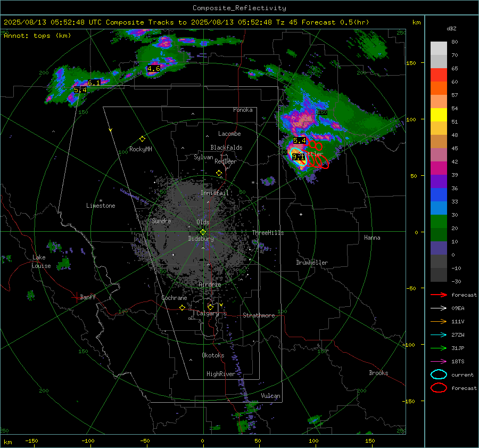Select the orange 111V track arrow
Image resolution: width=479 pixels, height=448 pixels.
pos(439,321)
